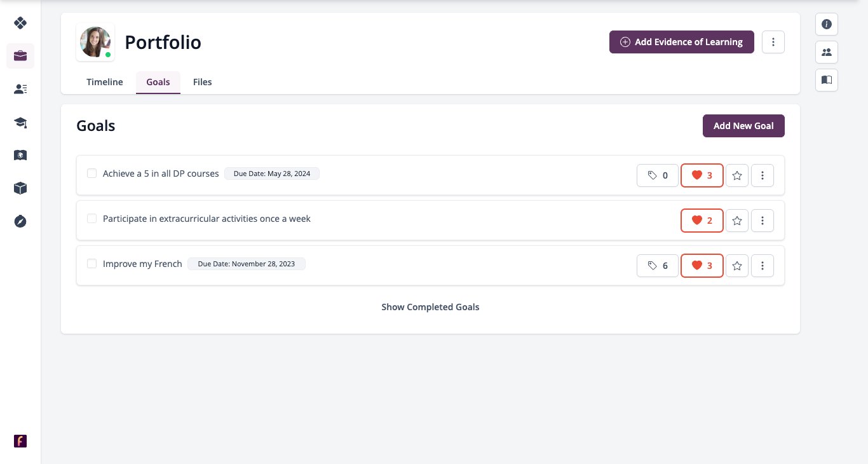Switch to the Files tab

pos(203,82)
